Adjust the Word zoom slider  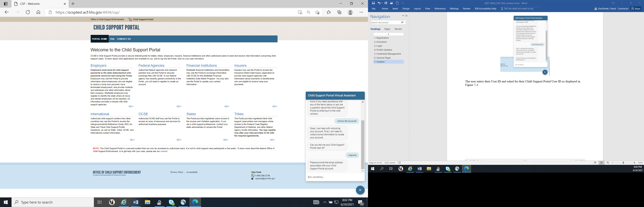click(x=623, y=163)
